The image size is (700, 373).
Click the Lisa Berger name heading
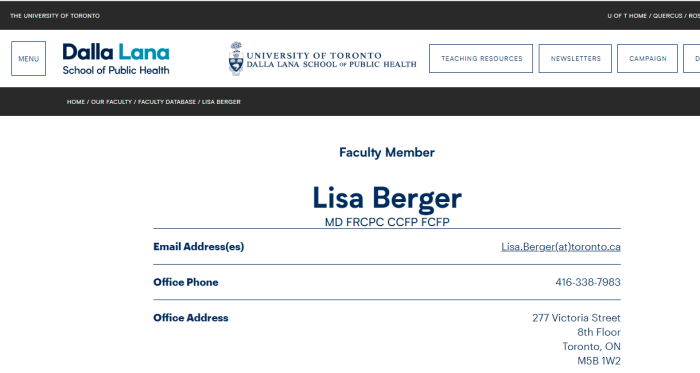tap(387, 198)
